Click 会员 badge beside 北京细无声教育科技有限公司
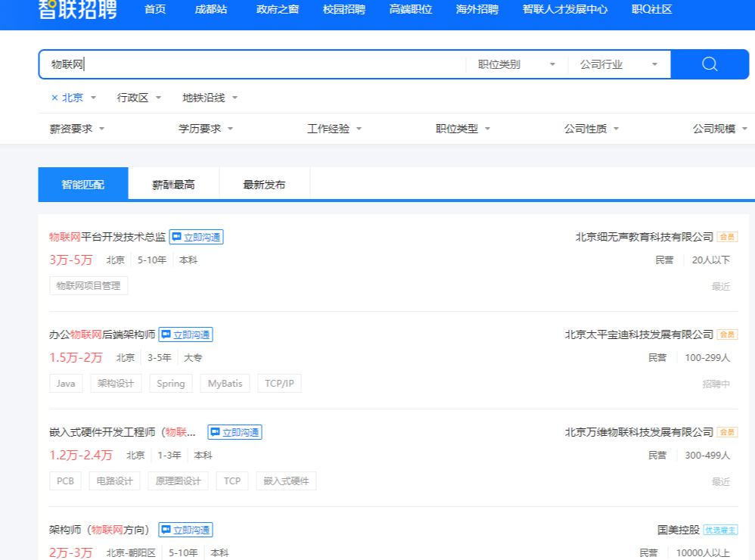The height and width of the screenshot is (560, 755). point(727,237)
